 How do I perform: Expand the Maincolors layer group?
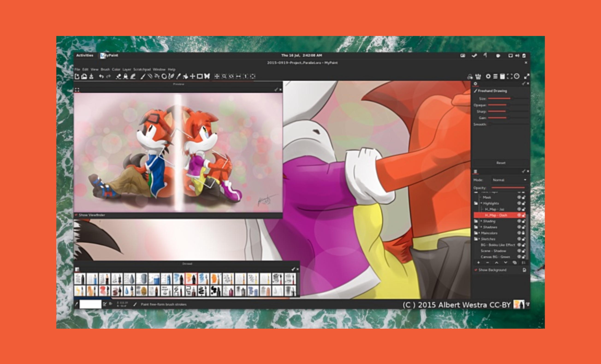click(479, 233)
